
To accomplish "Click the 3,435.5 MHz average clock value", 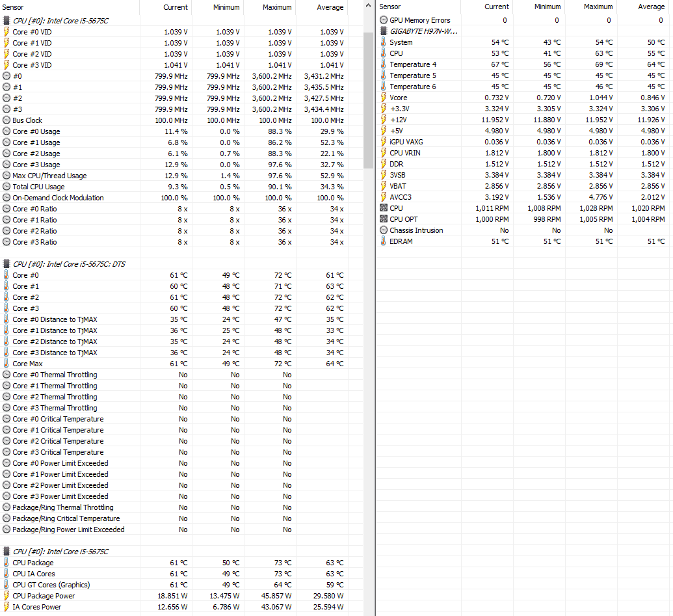I will 324,87.
